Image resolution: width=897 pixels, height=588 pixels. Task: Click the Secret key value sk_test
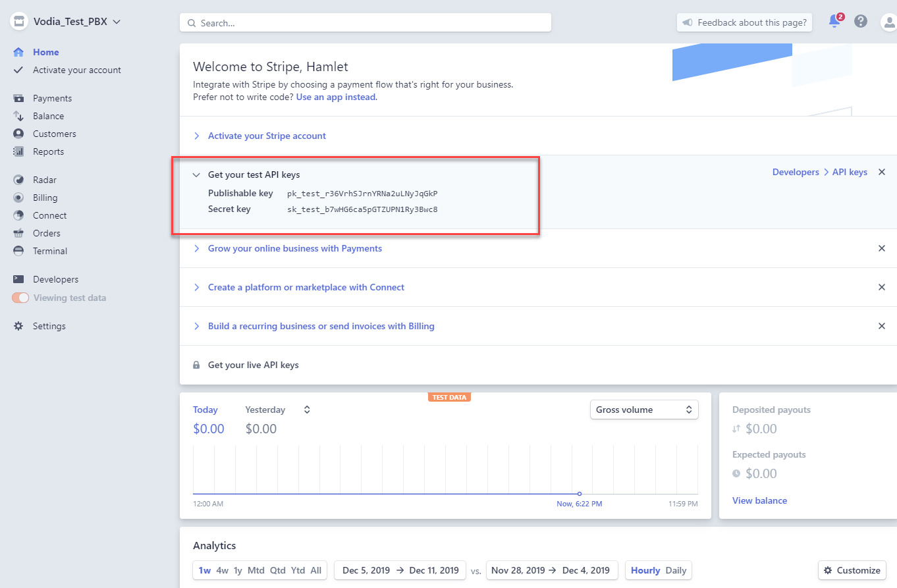pos(362,209)
